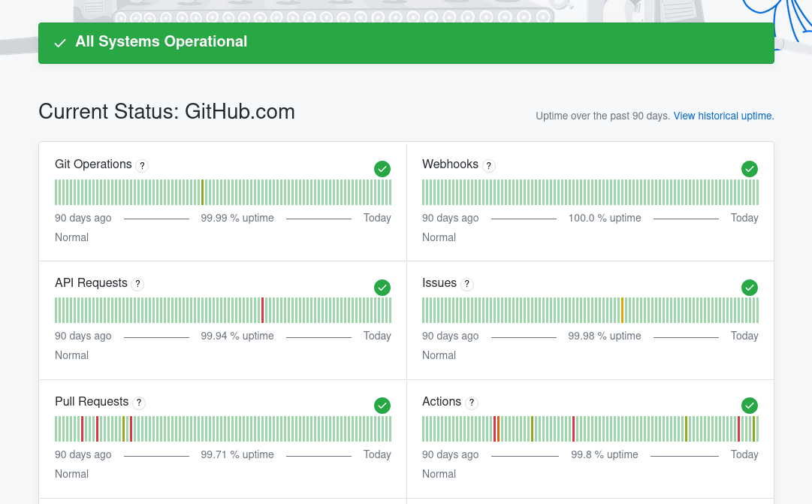Viewport: 812px width, 504px height.
Task: Open the Actions help question mark
Action: coord(471,403)
